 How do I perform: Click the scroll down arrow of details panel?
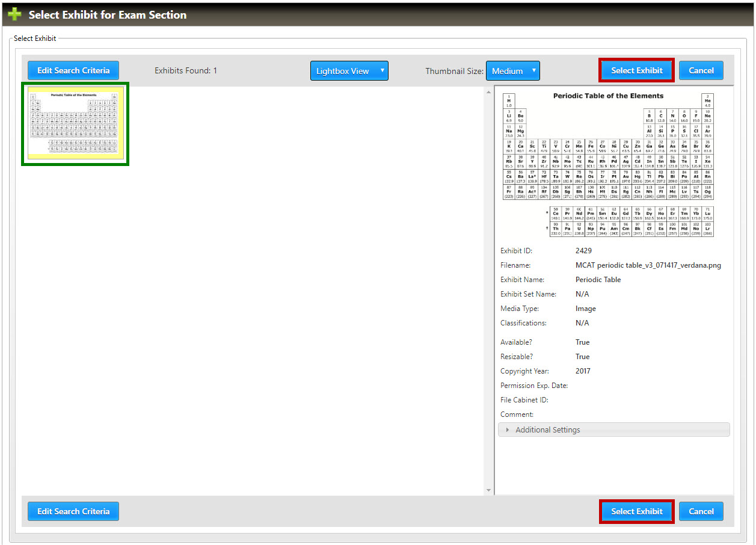pos(488,490)
